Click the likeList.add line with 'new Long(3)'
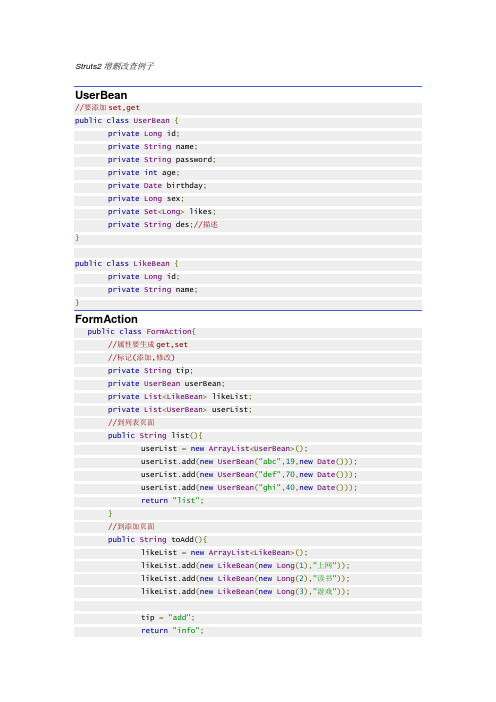The image size is (496, 702). tap(245, 591)
